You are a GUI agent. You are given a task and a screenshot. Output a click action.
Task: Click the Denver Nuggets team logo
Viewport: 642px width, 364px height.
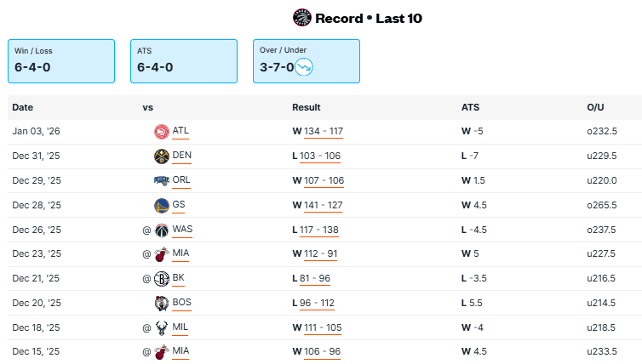point(162,156)
